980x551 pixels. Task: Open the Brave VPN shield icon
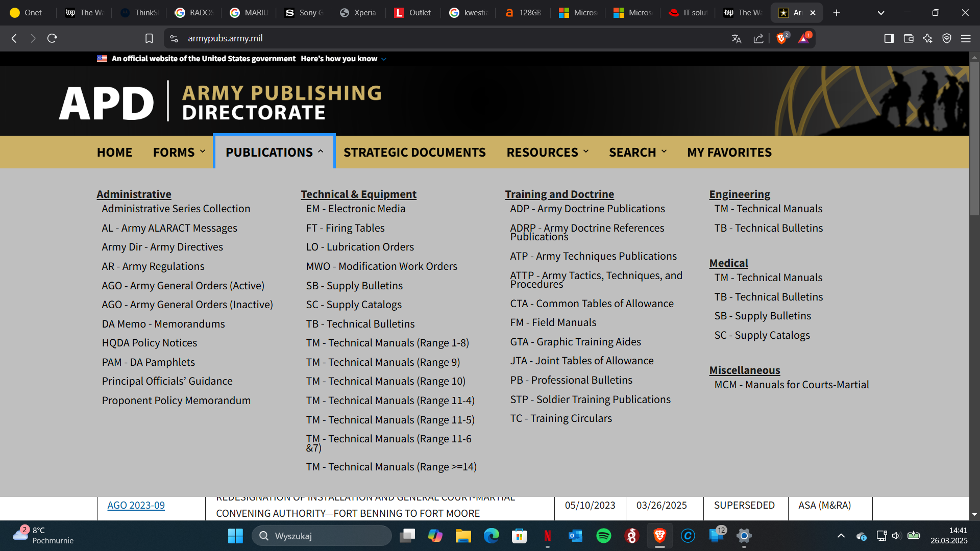point(947,39)
